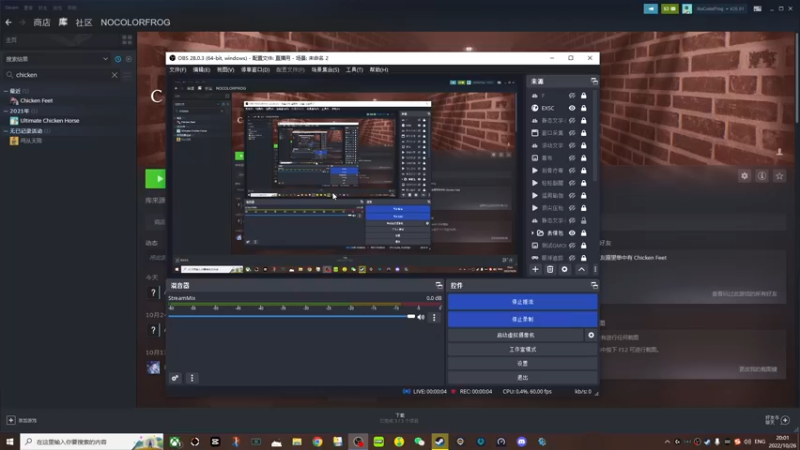Screen dimensions: 800x450
Task: Open mixer panel three-dot menu at bottom
Action: [192, 378]
